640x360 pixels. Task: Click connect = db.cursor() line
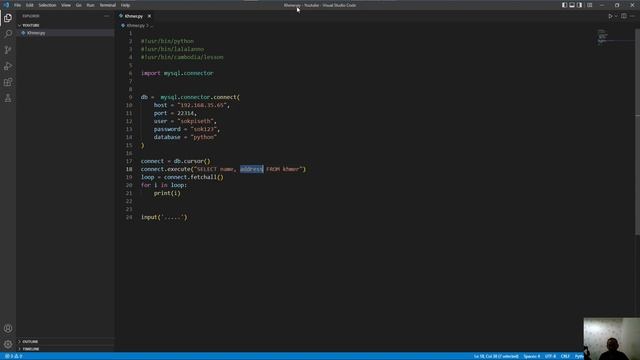point(176,161)
